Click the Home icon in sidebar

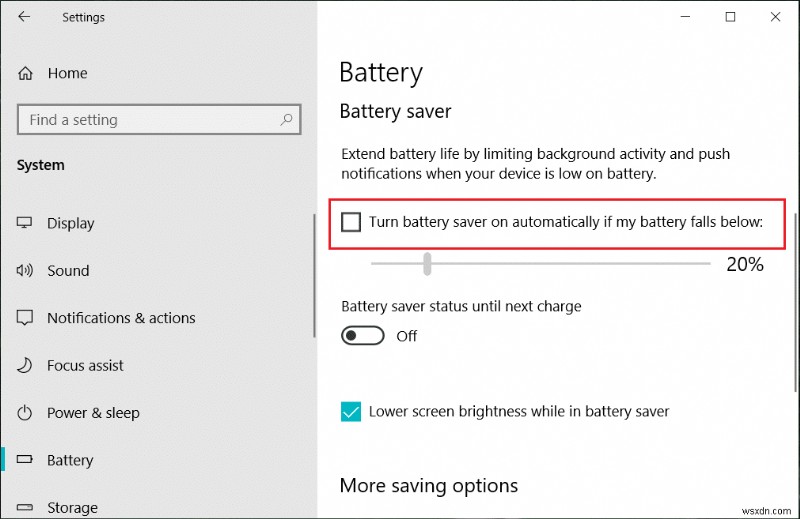point(26,73)
